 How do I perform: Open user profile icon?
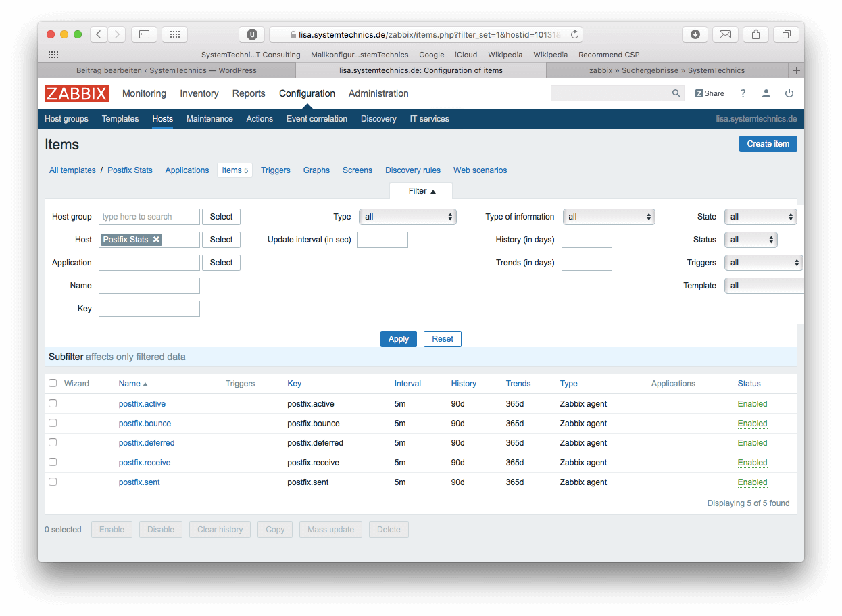click(x=766, y=93)
